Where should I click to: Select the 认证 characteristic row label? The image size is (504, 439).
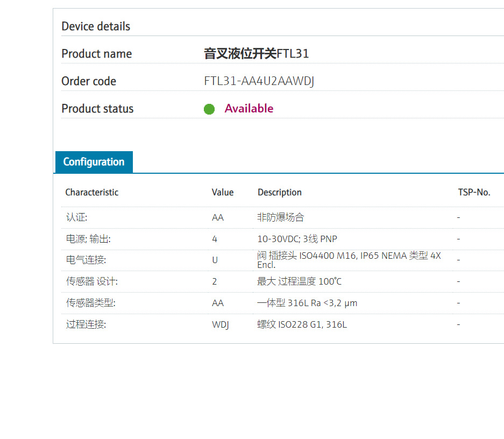(x=76, y=217)
